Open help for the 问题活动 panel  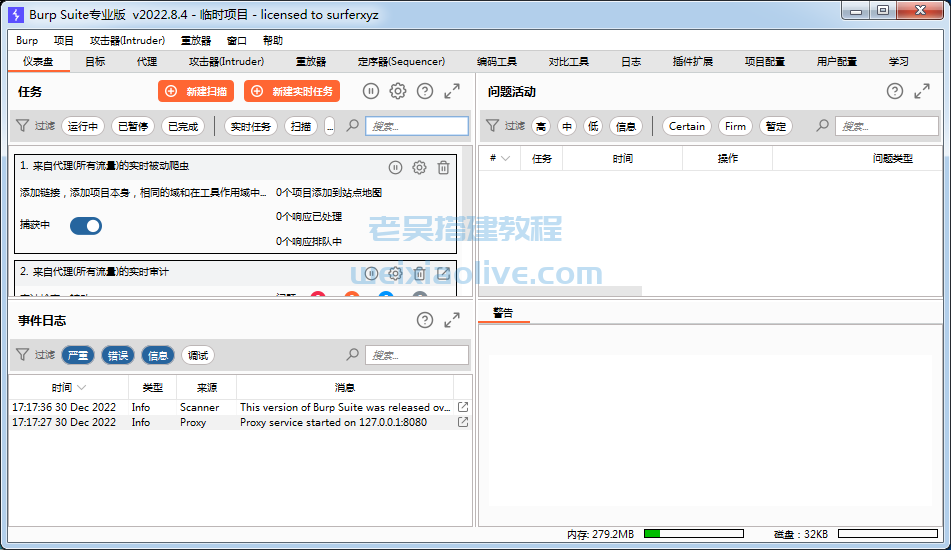tap(895, 92)
